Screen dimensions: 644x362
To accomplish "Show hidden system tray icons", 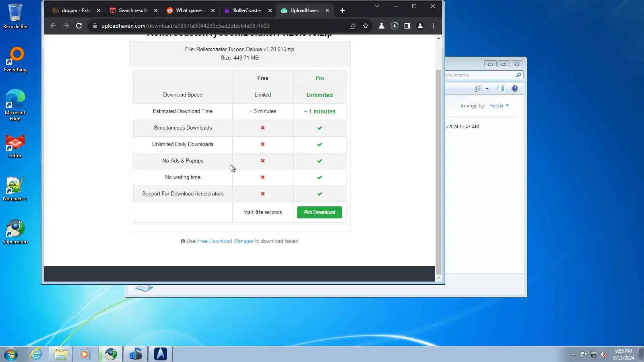I will click(x=574, y=354).
